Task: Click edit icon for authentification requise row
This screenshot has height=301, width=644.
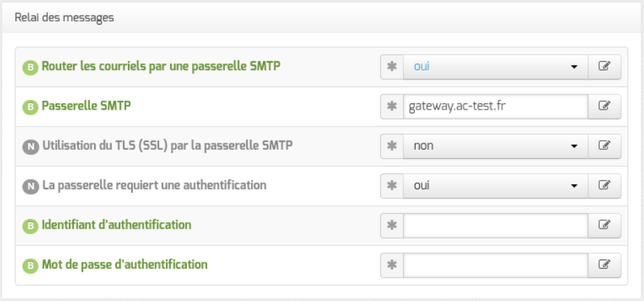Action: click(604, 186)
